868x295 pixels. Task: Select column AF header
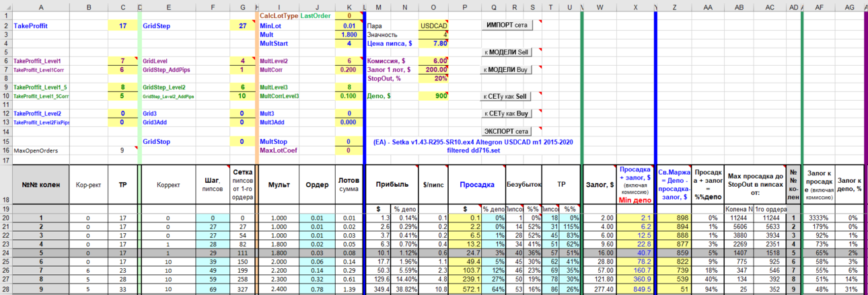point(820,6)
